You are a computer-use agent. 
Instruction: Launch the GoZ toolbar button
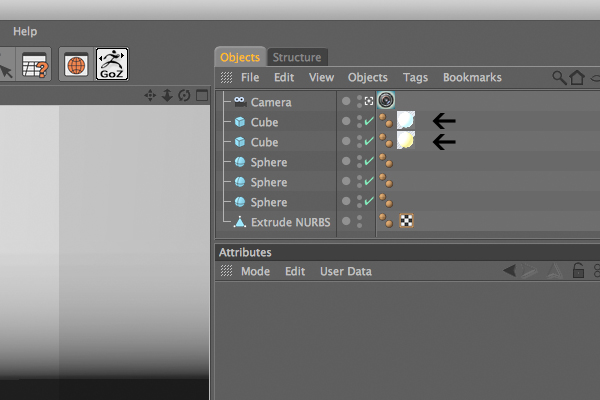tap(112, 64)
